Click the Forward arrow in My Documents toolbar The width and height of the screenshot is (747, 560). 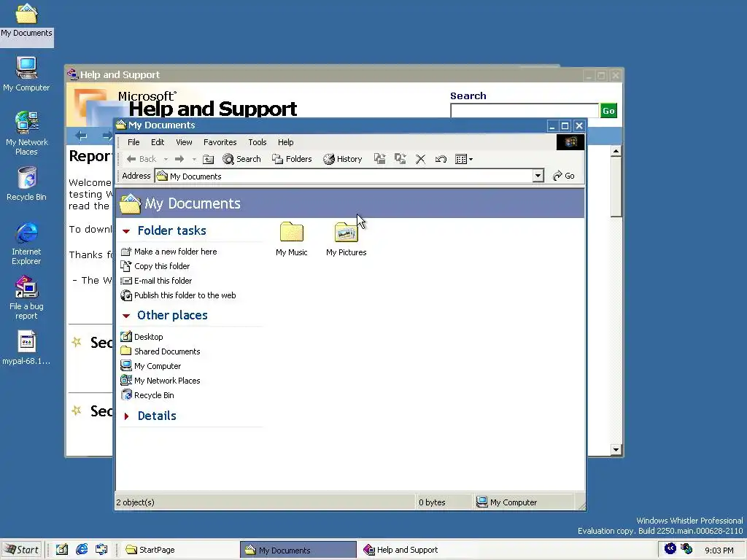(x=179, y=159)
